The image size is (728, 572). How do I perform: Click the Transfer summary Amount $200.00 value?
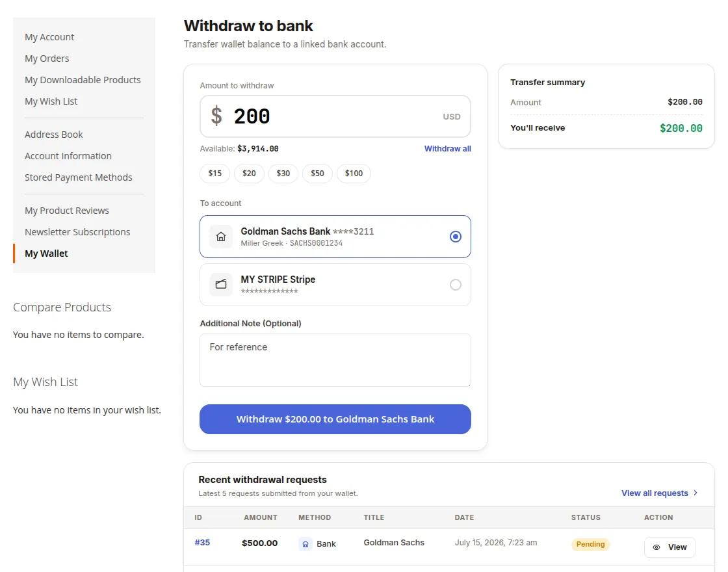coord(685,102)
